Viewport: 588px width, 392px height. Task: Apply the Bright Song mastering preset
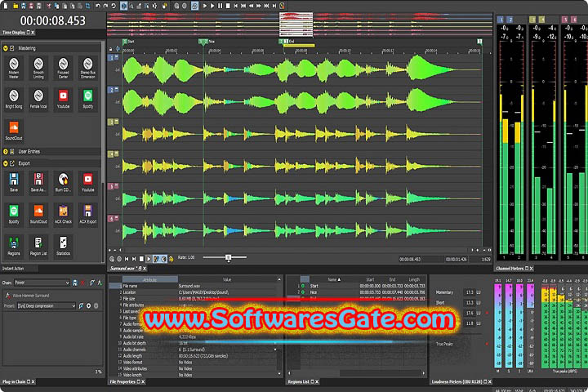pyautogui.click(x=14, y=100)
